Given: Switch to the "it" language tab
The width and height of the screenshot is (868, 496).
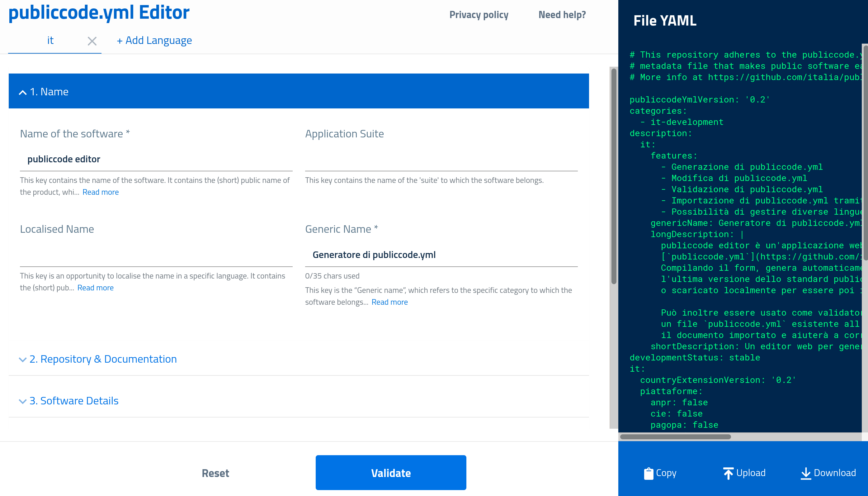Looking at the screenshot, I should coord(50,40).
